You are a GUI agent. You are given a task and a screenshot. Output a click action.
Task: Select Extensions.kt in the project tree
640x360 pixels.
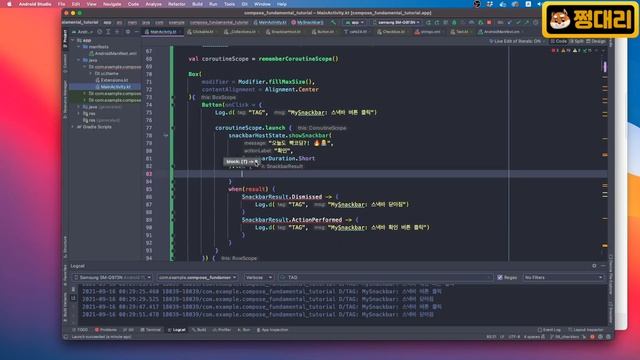pos(112,80)
